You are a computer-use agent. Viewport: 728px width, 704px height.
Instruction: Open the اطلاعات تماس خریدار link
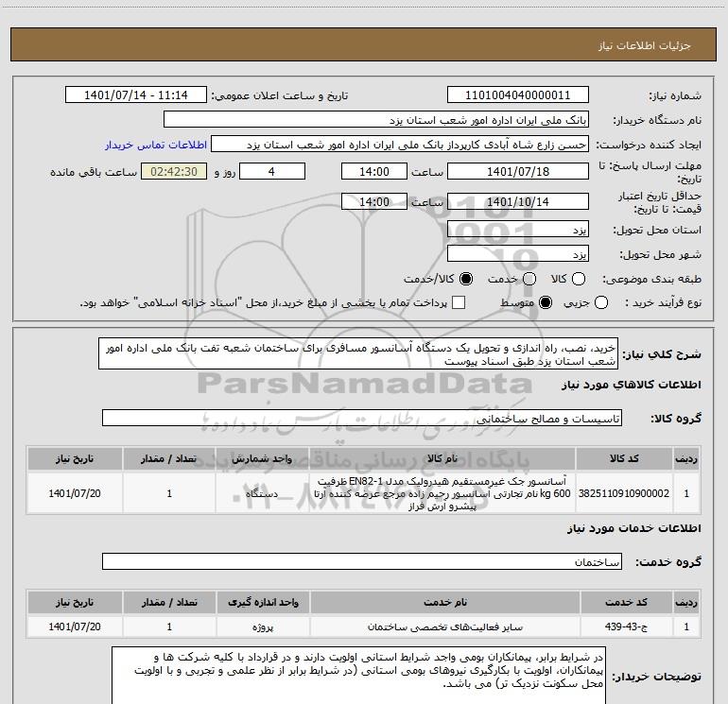tap(156, 145)
